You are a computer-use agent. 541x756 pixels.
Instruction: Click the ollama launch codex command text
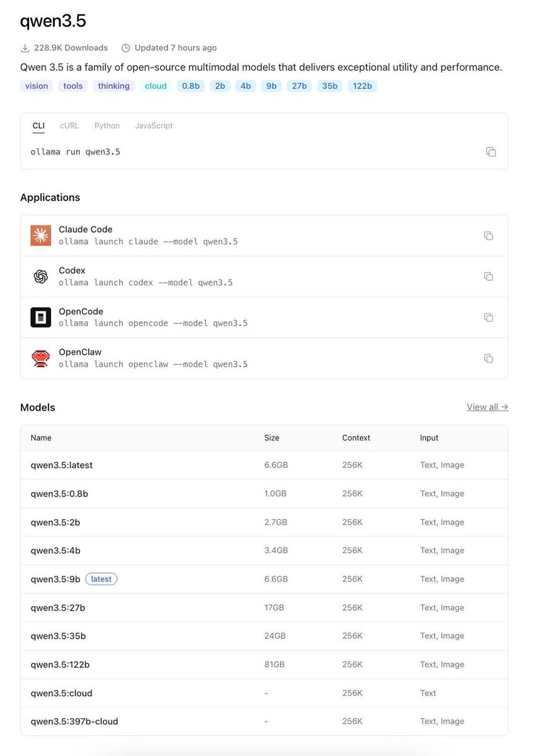click(x=145, y=283)
